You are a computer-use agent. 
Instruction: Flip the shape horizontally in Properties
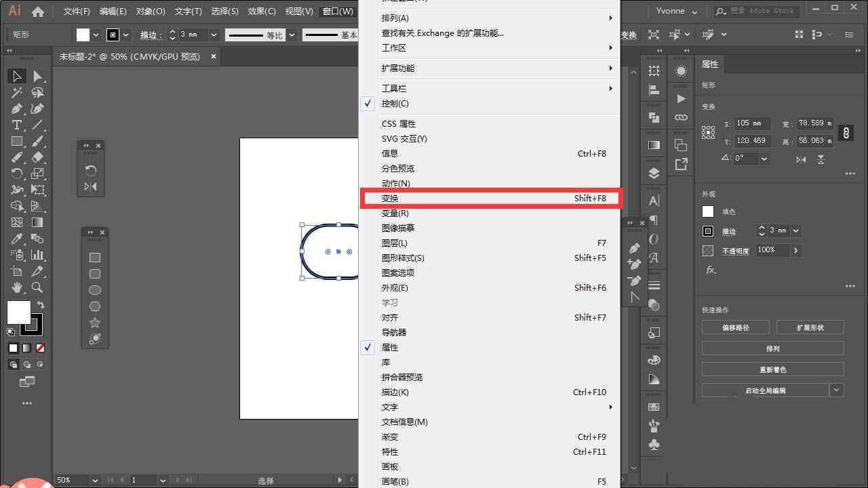pyautogui.click(x=802, y=159)
